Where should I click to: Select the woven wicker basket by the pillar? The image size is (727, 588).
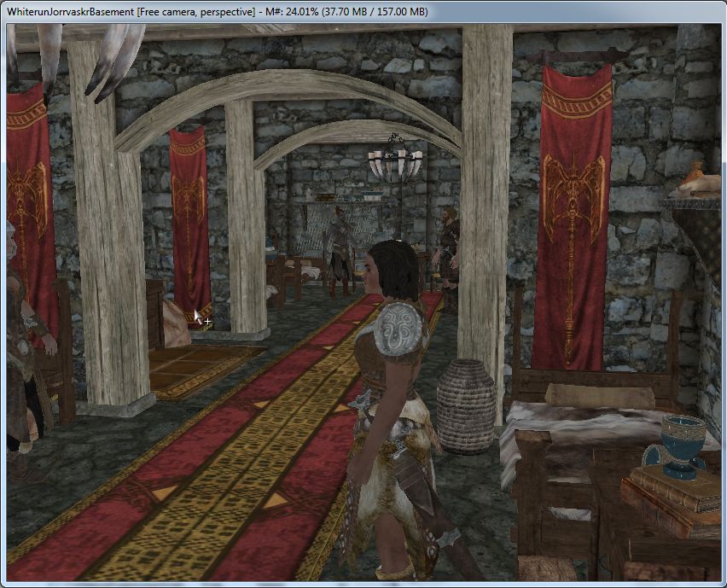(x=466, y=405)
